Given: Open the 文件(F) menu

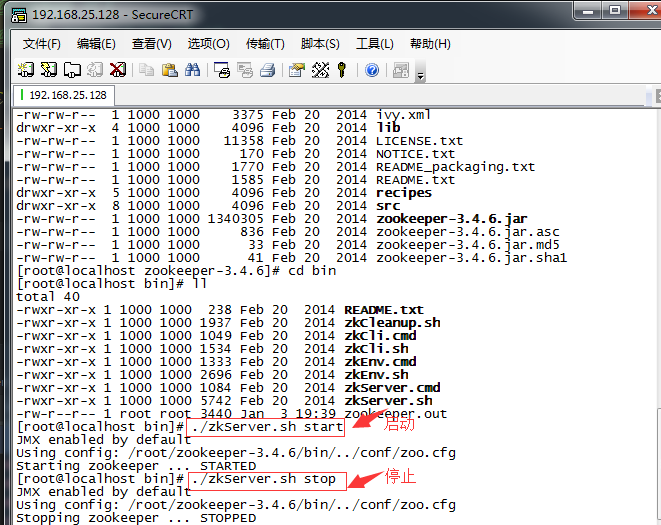Looking at the screenshot, I should tap(42, 43).
